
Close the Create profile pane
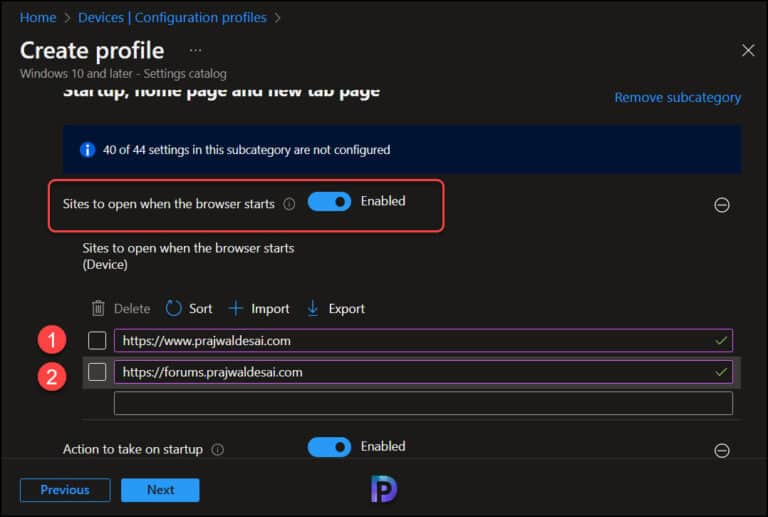[x=748, y=50]
